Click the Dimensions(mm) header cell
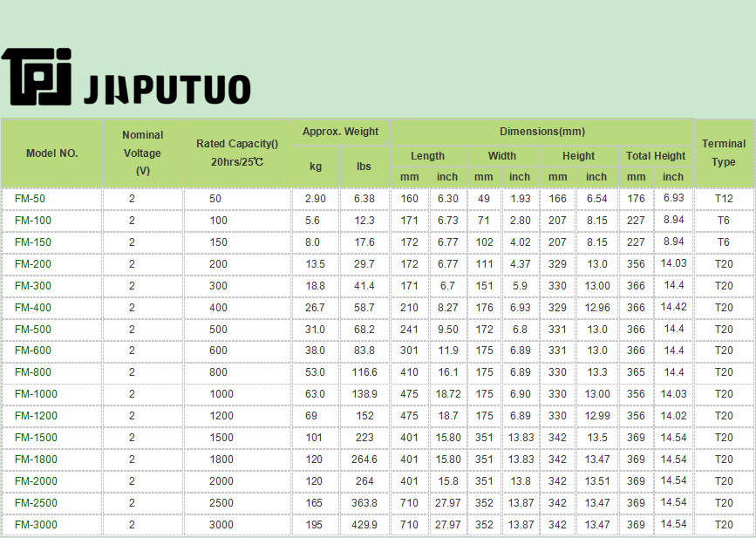 [541, 132]
